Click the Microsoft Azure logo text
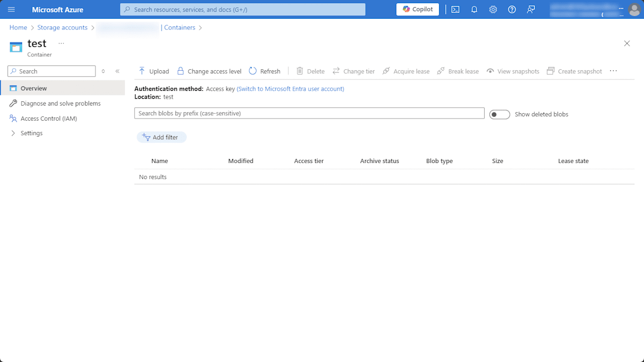The height and width of the screenshot is (362, 644). [x=57, y=10]
